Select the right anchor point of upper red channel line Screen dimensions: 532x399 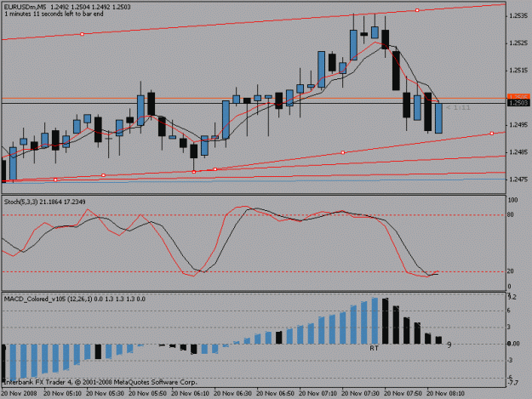[417, 10]
